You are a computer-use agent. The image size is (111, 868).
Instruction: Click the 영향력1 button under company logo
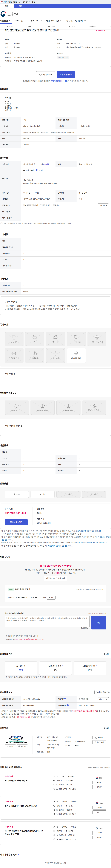22,746
